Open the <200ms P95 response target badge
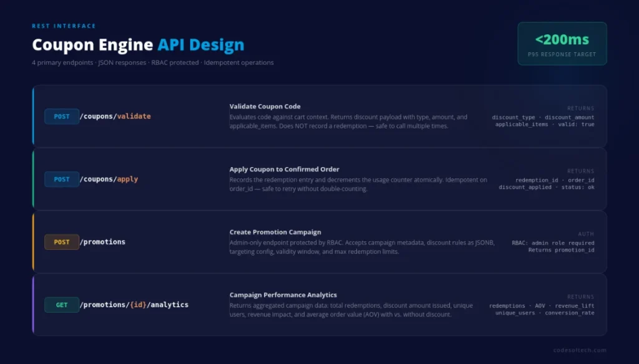This screenshot has height=364, width=639. pyautogui.click(x=561, y=44)
